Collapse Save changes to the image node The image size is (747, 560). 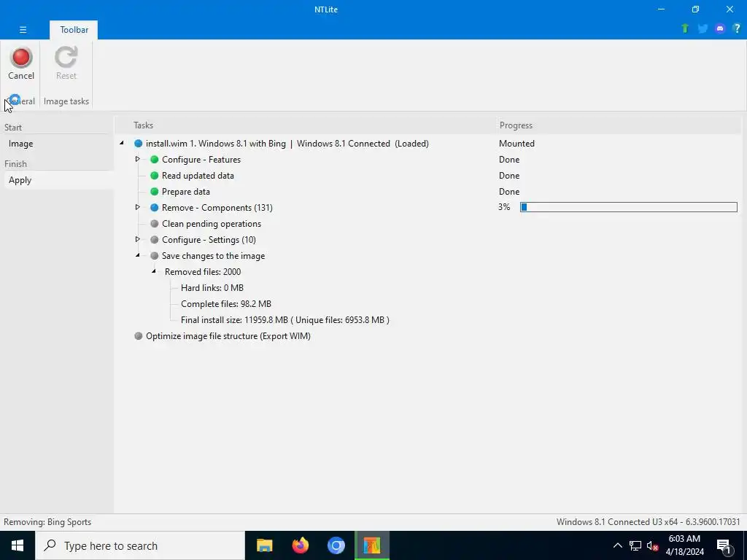(138, 255)
